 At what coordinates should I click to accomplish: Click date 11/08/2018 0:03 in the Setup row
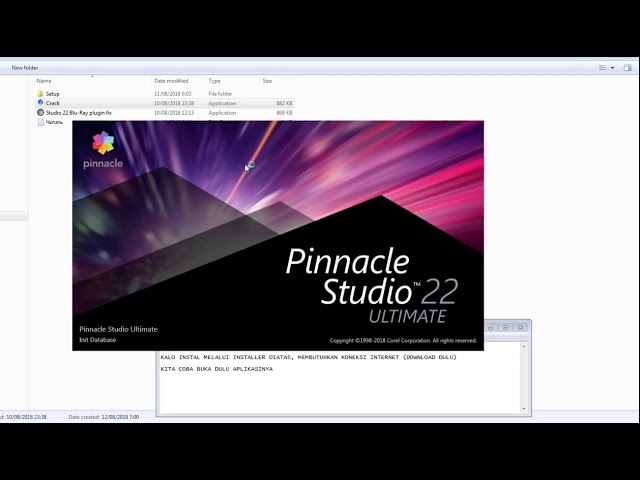pos(172,94)
